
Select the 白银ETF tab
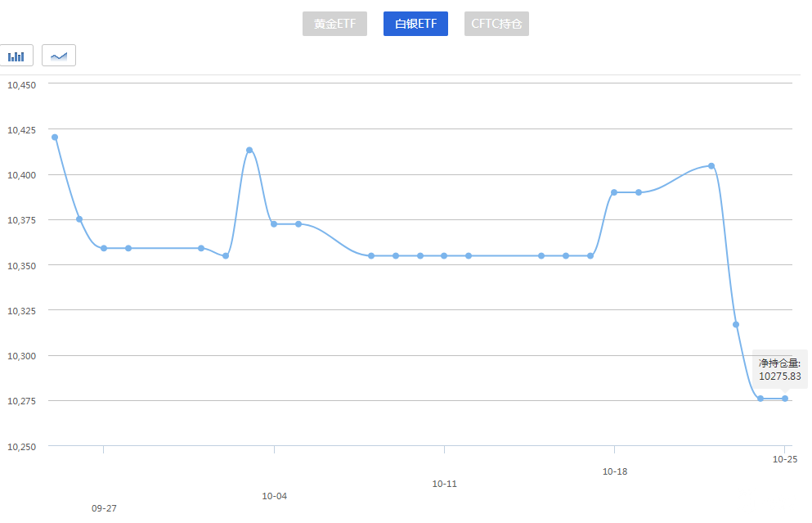point(415,24)
